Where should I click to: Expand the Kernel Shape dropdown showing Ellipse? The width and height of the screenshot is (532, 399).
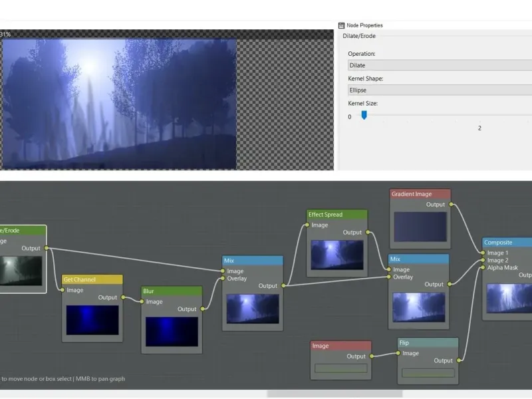(439, 90)
